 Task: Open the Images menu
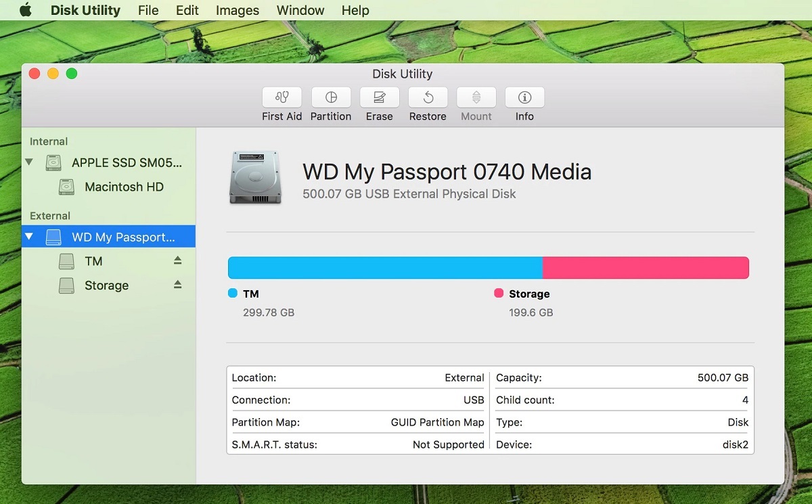237,10
